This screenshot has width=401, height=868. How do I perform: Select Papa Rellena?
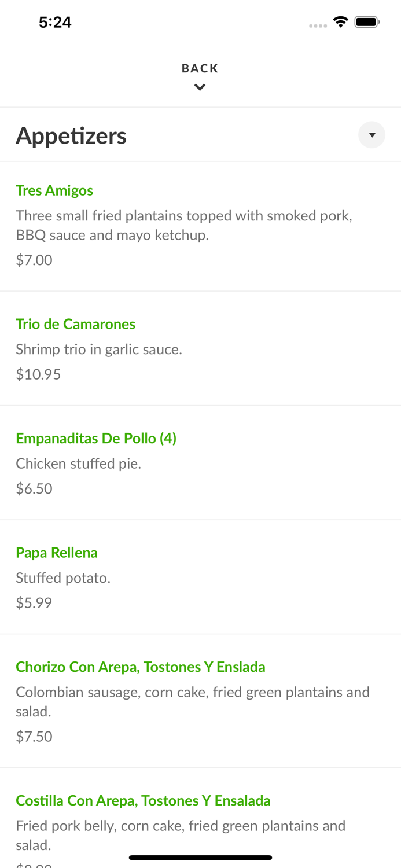[x=57, y=553]
